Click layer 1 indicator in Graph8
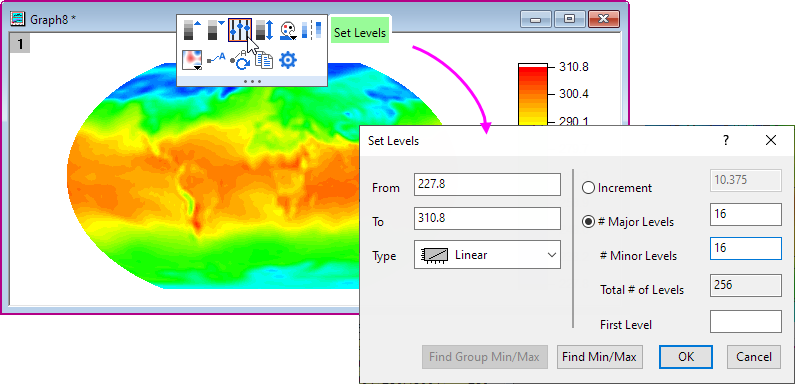 (20, 44)
